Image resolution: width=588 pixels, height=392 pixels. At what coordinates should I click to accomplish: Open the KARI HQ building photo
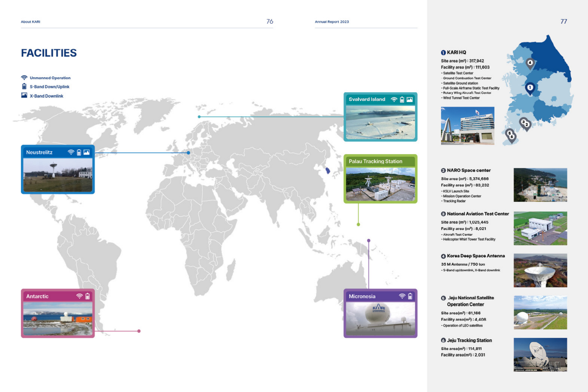467,126
